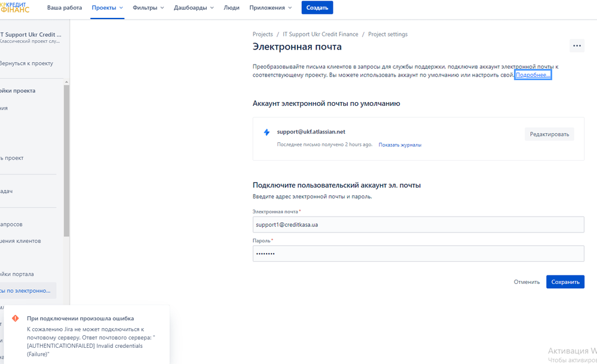Go to the Люди page
This screenshot has width=597, height=364.
pos(231,8)
